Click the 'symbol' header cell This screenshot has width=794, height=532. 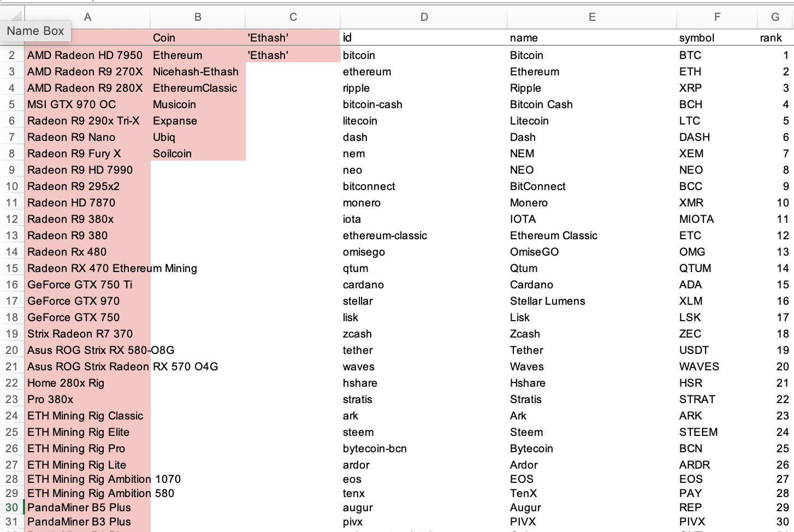(x=717, y=38)
